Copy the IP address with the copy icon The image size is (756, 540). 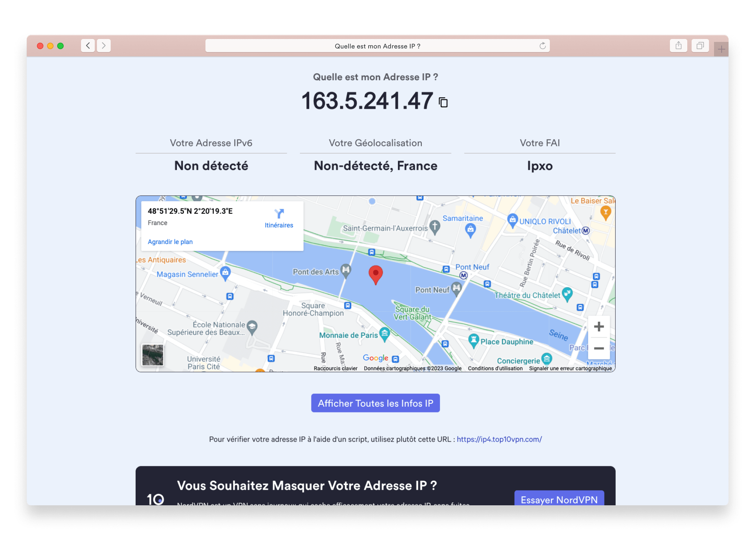click(443, 102)
